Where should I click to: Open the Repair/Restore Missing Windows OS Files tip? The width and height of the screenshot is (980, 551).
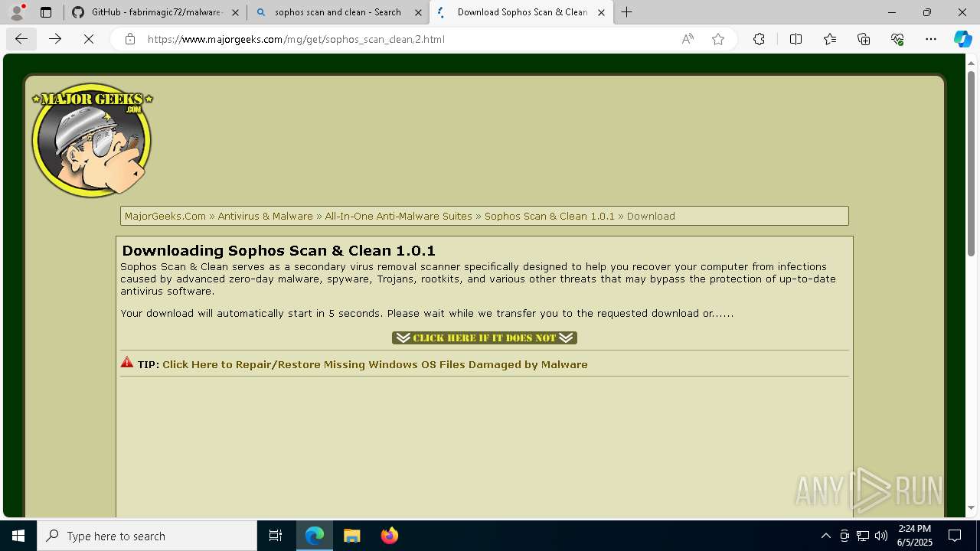point(375,364)
